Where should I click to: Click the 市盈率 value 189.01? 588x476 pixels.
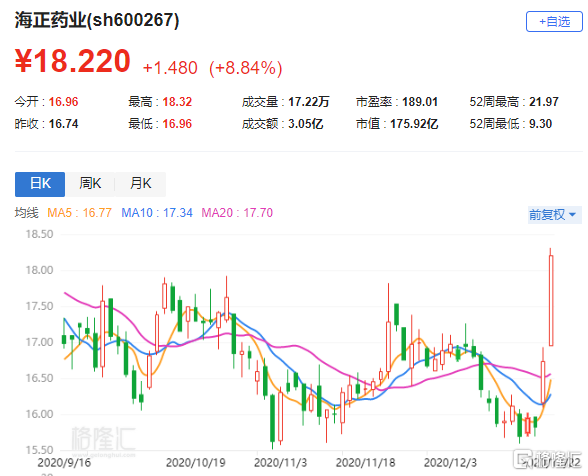(420, 102)
